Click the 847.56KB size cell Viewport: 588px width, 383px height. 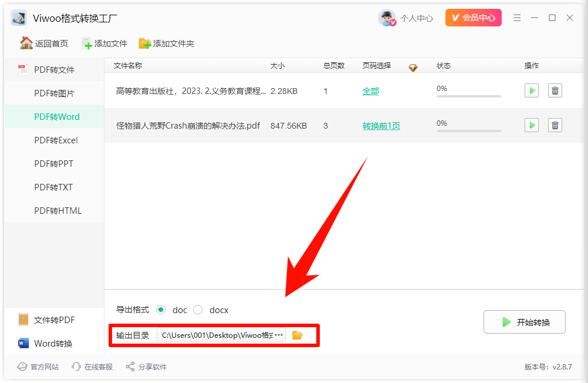click(x=288, y=126)
